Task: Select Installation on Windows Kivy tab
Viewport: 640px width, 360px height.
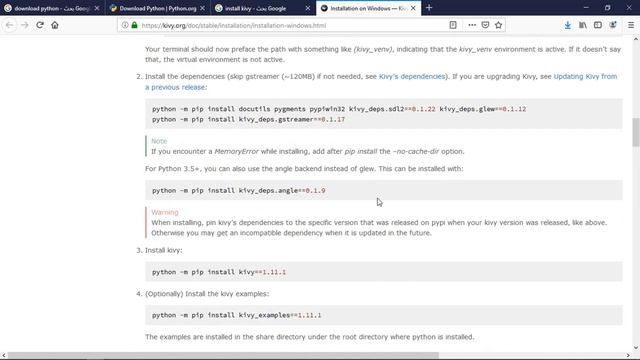Action: (x=369, y=8)
